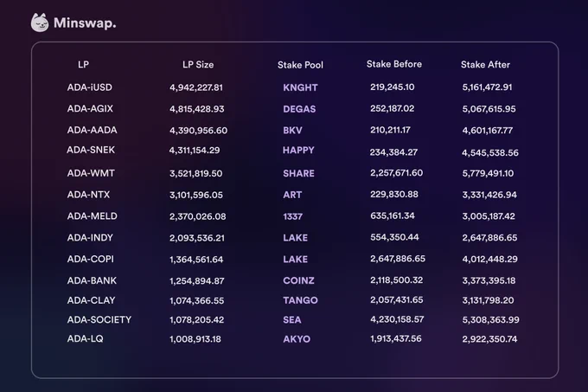
Task: Click the TANGO stake pool name
Action: tap(300, 300)
